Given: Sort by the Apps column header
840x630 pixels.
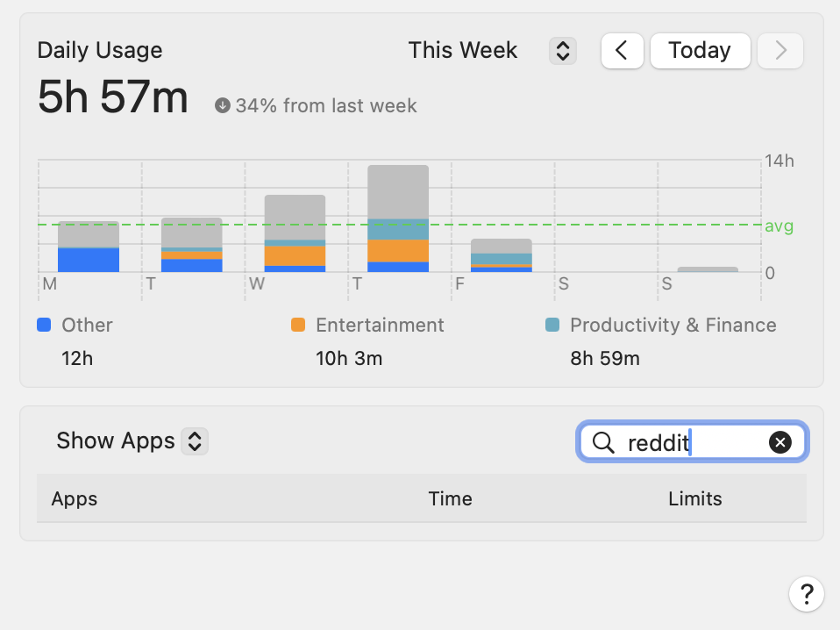Looking at the screenshot, I should coord(75,499).
